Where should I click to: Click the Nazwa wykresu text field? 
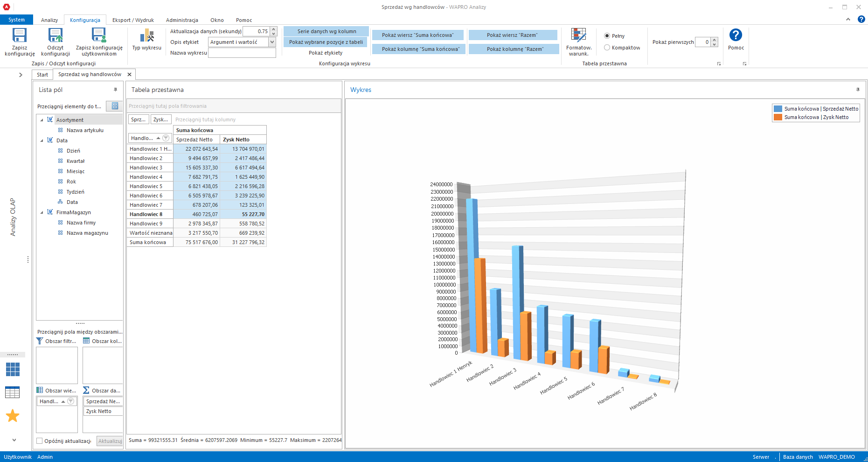242,53
